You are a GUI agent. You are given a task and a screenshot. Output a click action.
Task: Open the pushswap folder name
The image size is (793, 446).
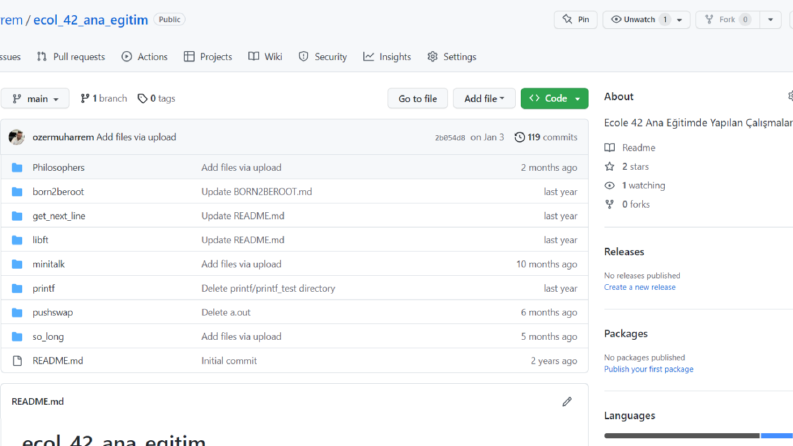pyautogui.click(x=53, y=313)
